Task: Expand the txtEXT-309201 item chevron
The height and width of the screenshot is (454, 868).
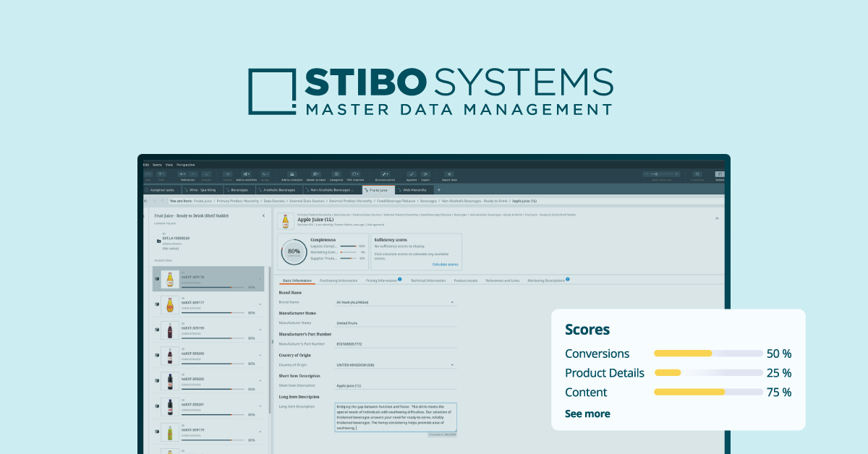Action: pos(260,406)
